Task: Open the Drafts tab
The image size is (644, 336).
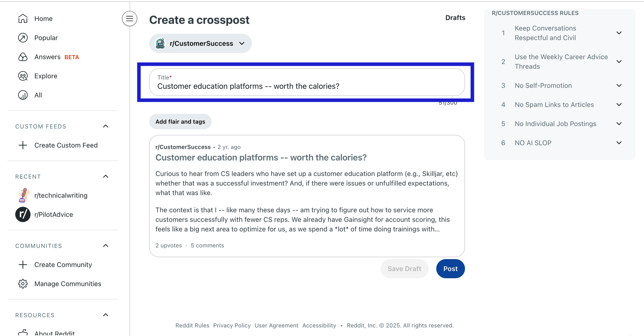Action: click(x=455, y=18)
